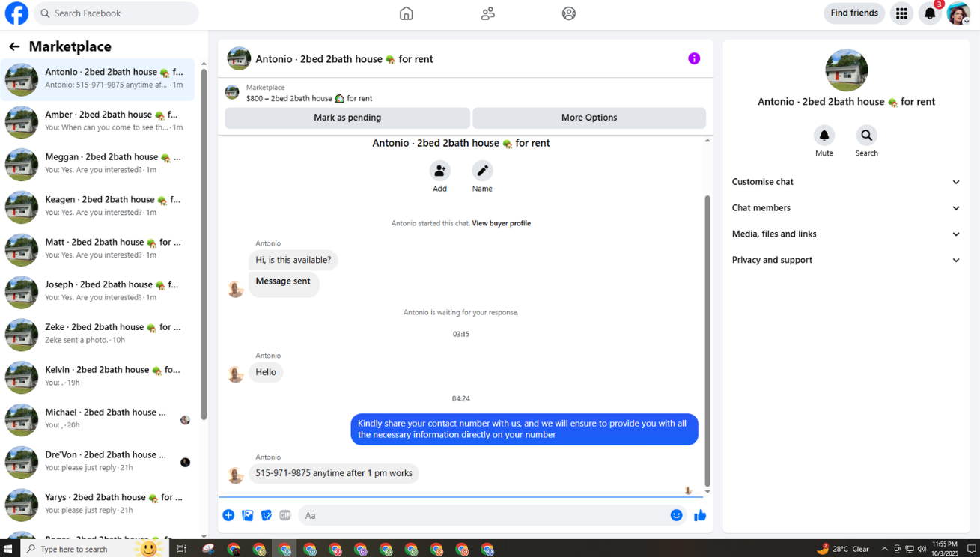Image resolution: width=980 pixels, height=557 pixels.
Task: Click the blue 'Kindly share your contact number' message
Action: point(524,429)
